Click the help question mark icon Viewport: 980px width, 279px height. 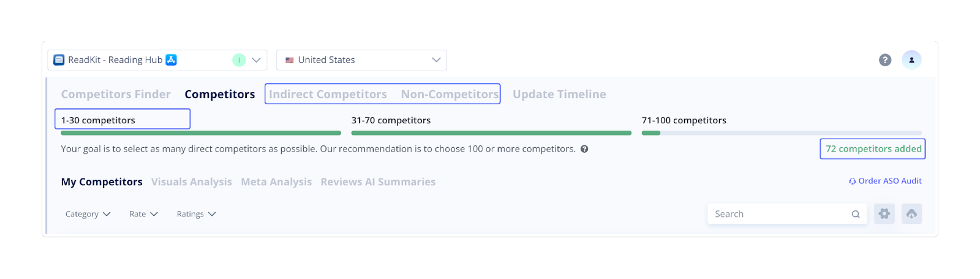click(x=884, y=60)
